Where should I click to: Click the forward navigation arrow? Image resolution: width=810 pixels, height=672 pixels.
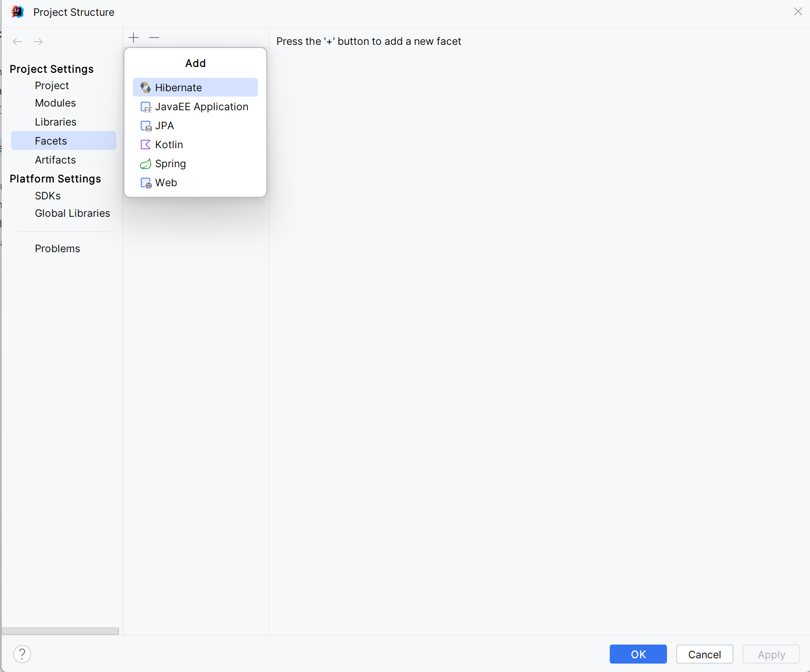pos(38,42)
